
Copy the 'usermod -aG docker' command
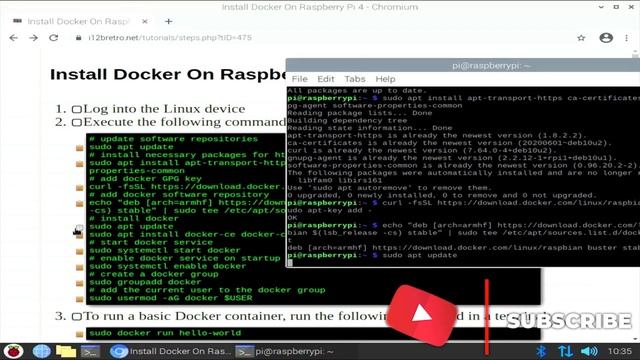80,299
